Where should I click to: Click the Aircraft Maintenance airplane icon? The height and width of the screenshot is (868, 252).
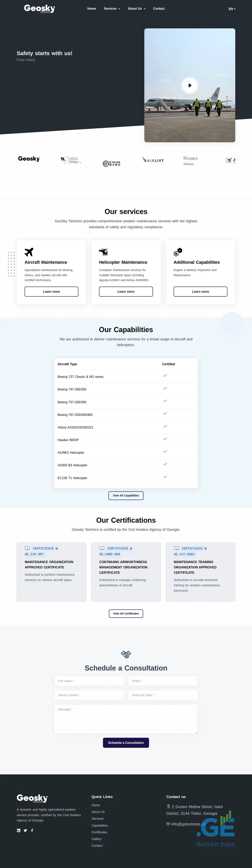pos(29,252)
